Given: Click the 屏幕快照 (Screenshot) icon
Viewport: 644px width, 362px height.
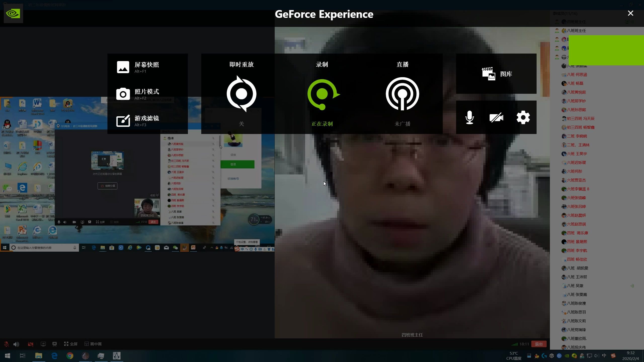Looking at the screenshot, I should [123, 67].
